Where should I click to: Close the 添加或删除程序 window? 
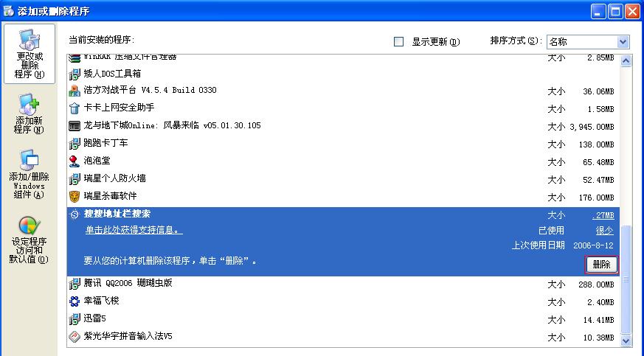[x=632, y=11]
